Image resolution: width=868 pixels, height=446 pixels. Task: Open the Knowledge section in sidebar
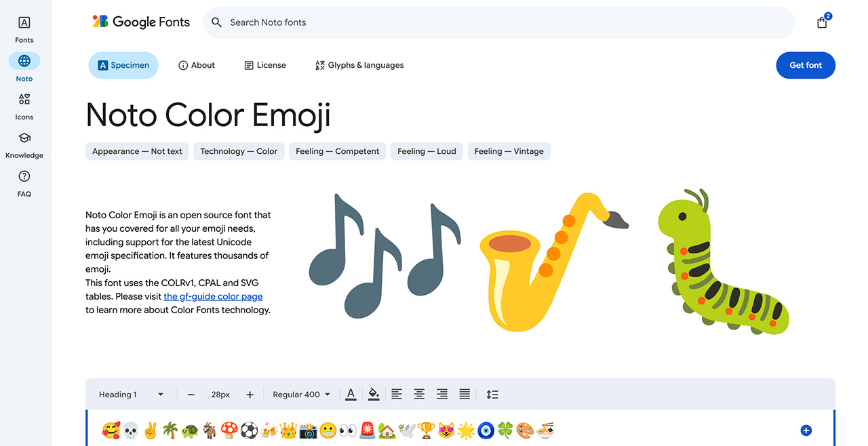24,145
